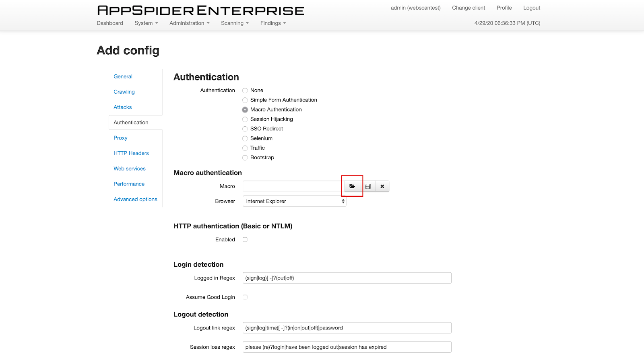Select the Session Hijacking radio button
644x360 pixels.
tap(245, 119)
